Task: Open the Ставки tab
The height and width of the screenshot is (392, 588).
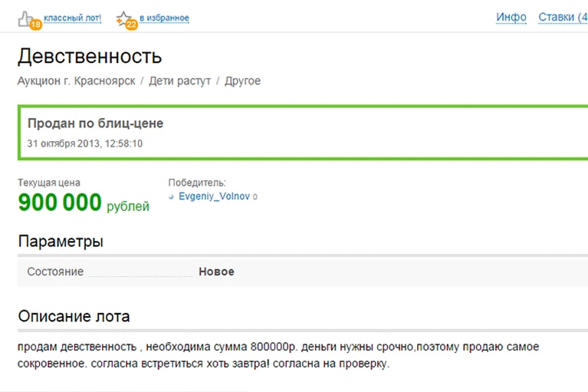Action: (563, 17)
